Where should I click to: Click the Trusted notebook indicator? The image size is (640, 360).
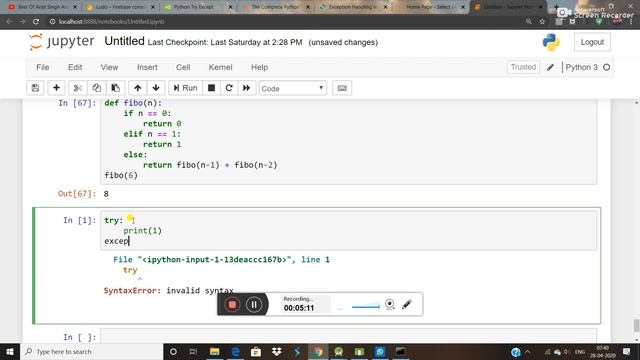(523, 67)
